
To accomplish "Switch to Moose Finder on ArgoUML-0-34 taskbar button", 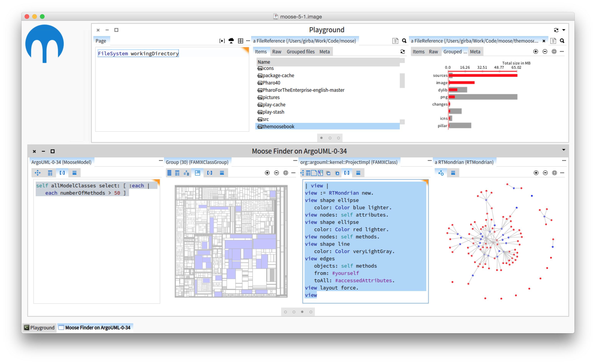I will point(95,328).
